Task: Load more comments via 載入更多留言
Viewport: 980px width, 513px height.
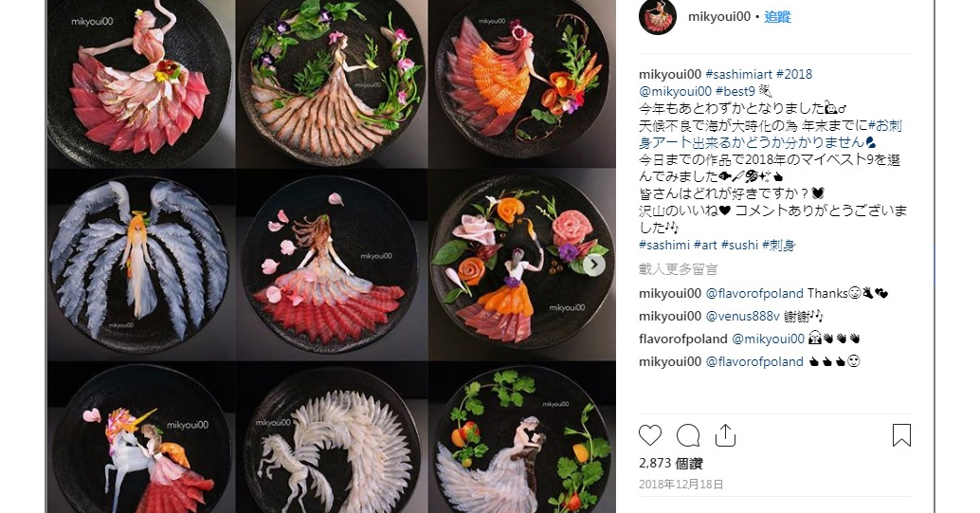Action: point(678,269)
